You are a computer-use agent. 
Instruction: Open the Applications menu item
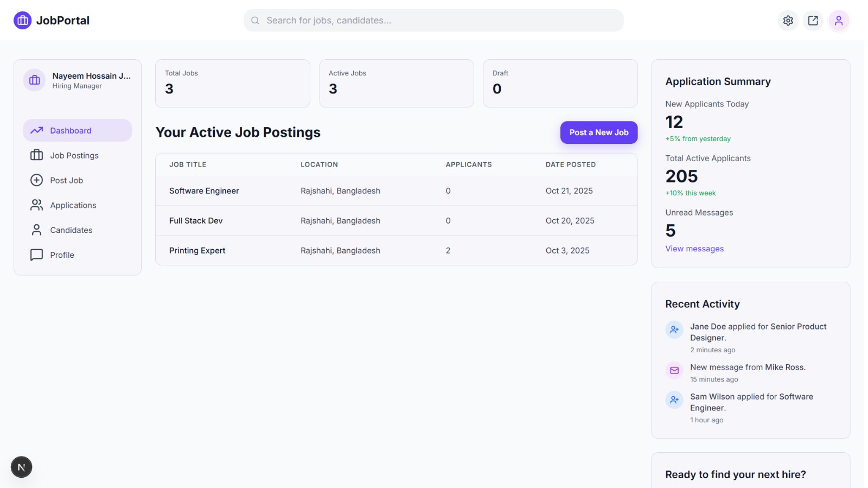[x=78, y=205]
